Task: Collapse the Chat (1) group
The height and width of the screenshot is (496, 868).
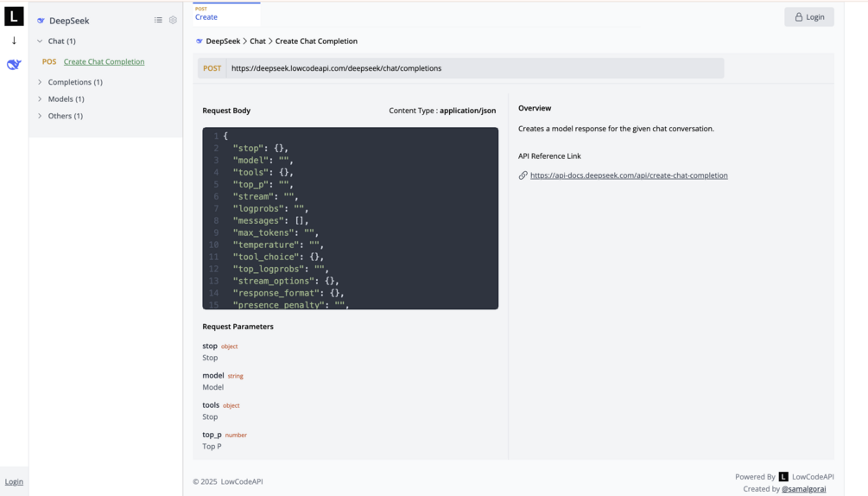Action: (x=40, y=41)
